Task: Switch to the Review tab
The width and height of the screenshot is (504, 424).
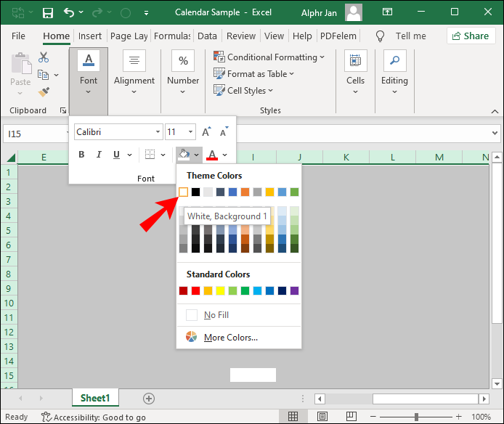Action: click(241, 36)
